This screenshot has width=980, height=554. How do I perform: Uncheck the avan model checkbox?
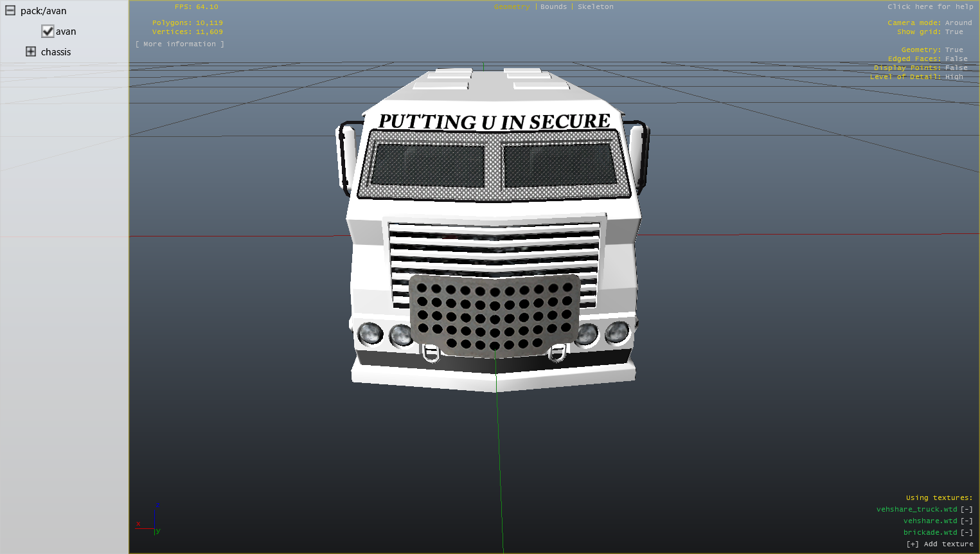[x=48, y=31]
